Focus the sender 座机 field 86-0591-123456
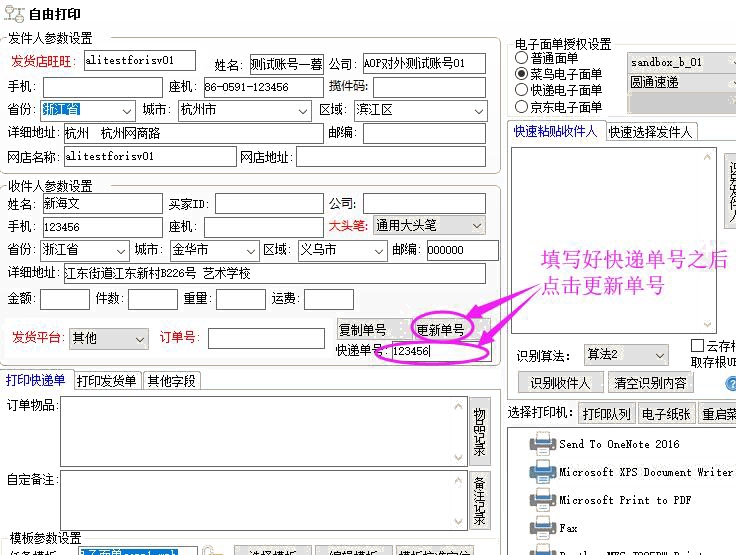736x555 pixels. click(x=264, y=87)
